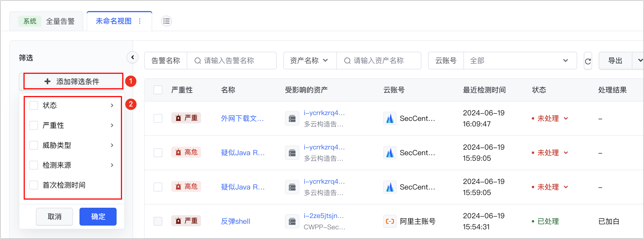Check the 严重性 filter option
The image size is (644, 239).
tap(34, 125)
